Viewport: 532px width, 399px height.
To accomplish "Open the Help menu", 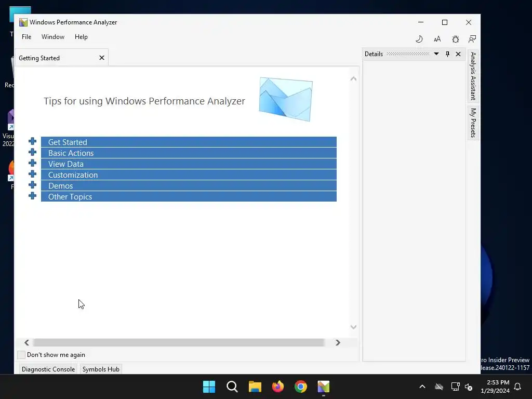I will point(81,37).
